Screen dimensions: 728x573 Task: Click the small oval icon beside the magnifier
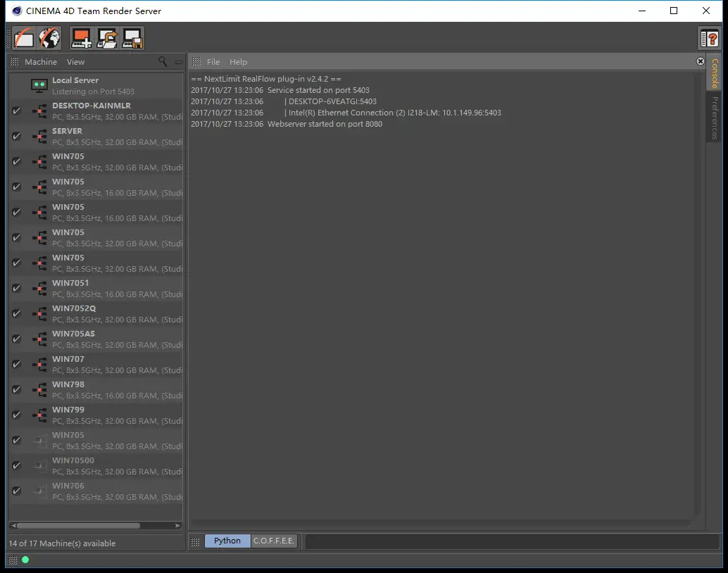tap(178, 62)
